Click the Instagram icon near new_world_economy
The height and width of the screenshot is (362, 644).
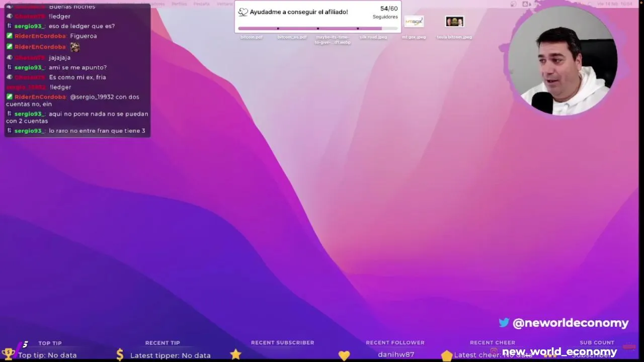tap(494, 351)
